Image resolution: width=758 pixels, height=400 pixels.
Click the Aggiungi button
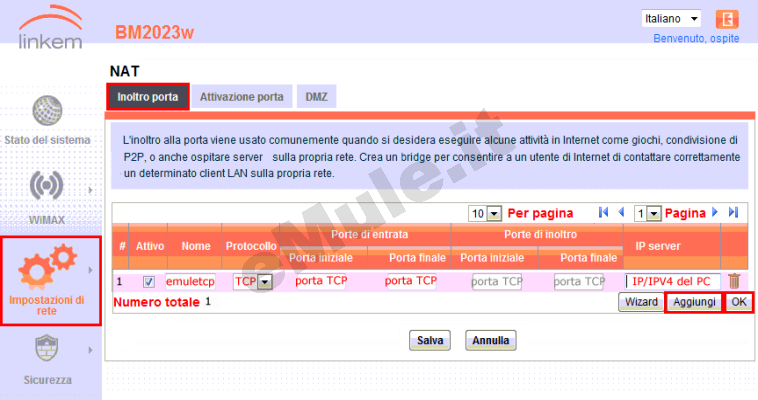[694, 302]
